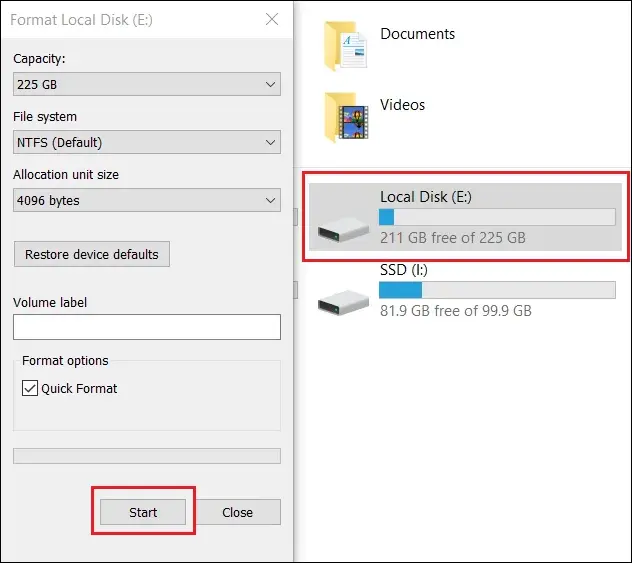Select the SSD (I:) drive icon
The height and width of the screenshot is (563, 632).
tap(343, 302)
